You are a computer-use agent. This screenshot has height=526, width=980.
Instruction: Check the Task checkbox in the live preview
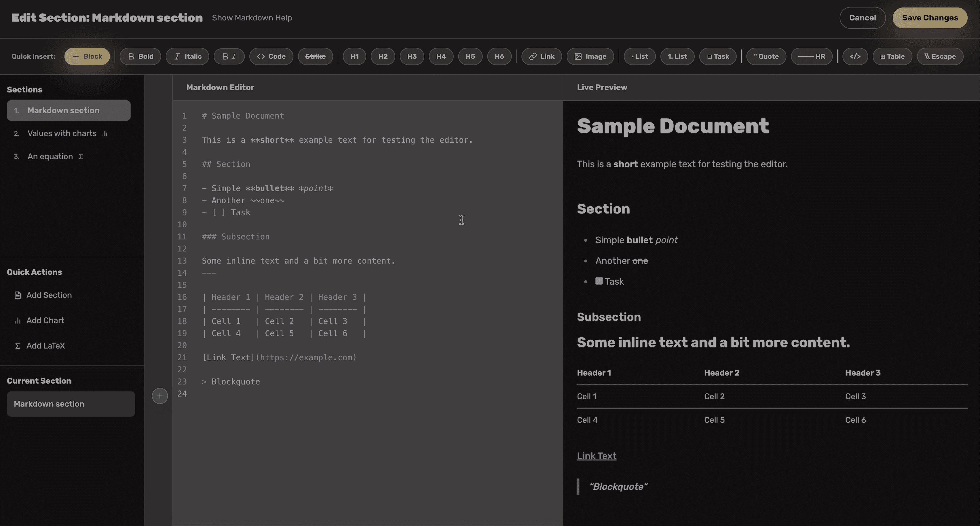click(599, 281)
